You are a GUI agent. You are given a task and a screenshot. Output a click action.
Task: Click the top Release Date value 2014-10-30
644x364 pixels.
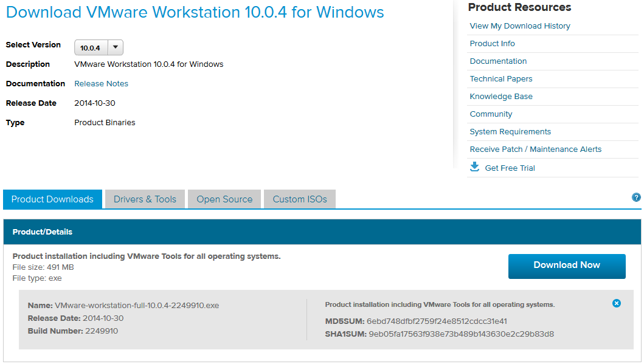[x=95, y=103]
